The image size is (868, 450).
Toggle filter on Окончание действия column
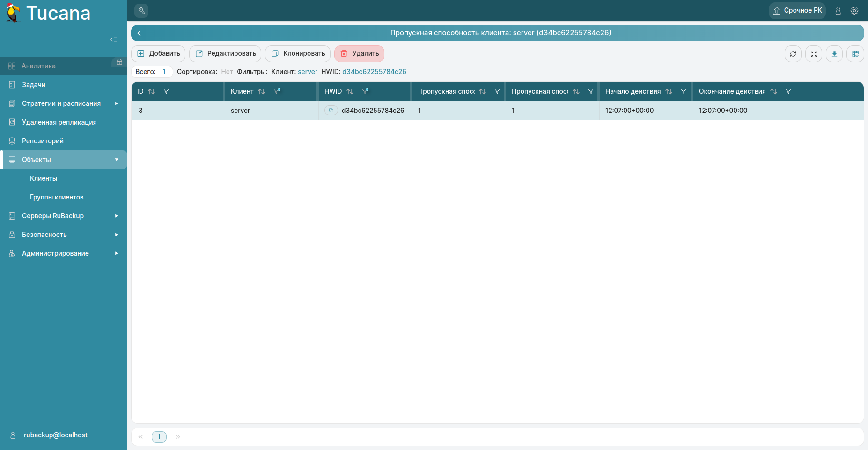[x=789, y=91]
